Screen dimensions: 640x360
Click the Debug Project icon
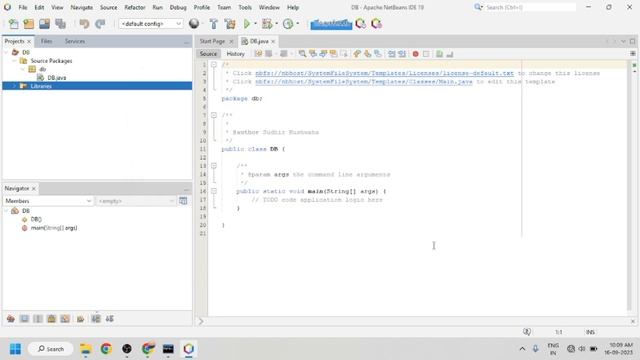[x=267, y=24]
